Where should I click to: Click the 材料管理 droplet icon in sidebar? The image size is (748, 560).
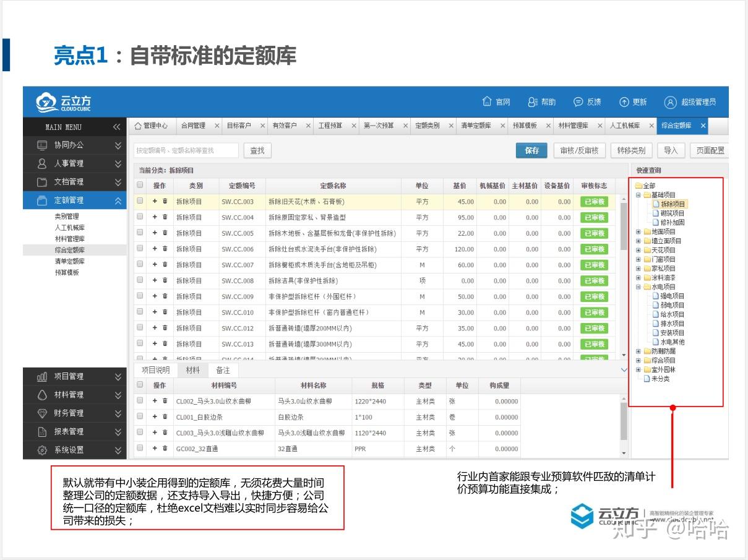[x=42, y=395]
